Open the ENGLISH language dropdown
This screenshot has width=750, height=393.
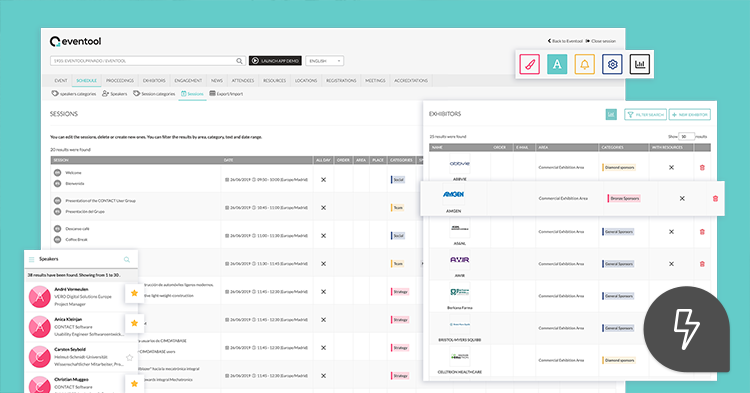coord(324,61)
